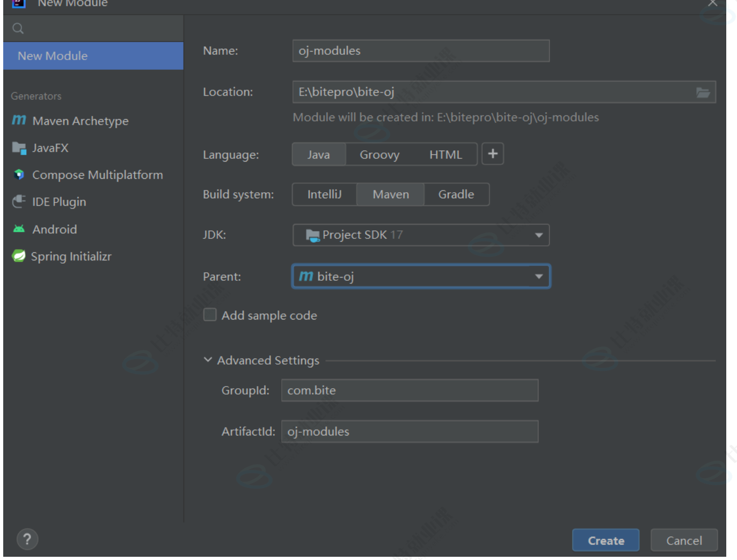Select JavaFX generator

tap(93, 148)
